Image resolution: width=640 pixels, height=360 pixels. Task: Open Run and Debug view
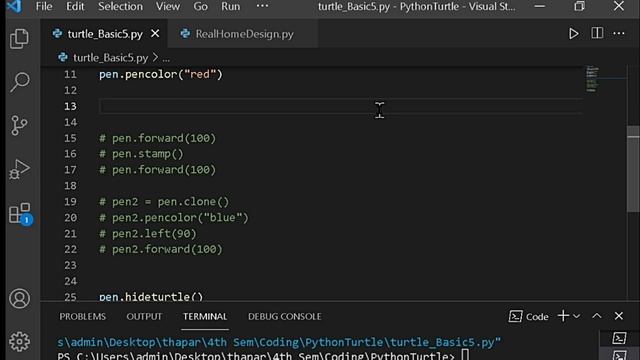click(19, 169)
